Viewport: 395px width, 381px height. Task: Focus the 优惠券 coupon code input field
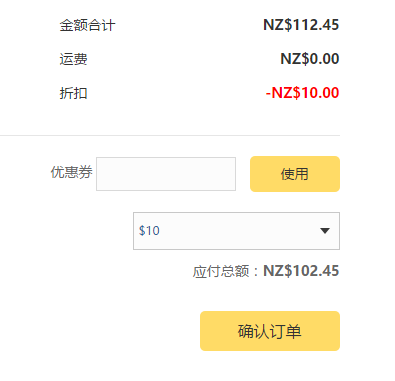[x=166, y=174]
